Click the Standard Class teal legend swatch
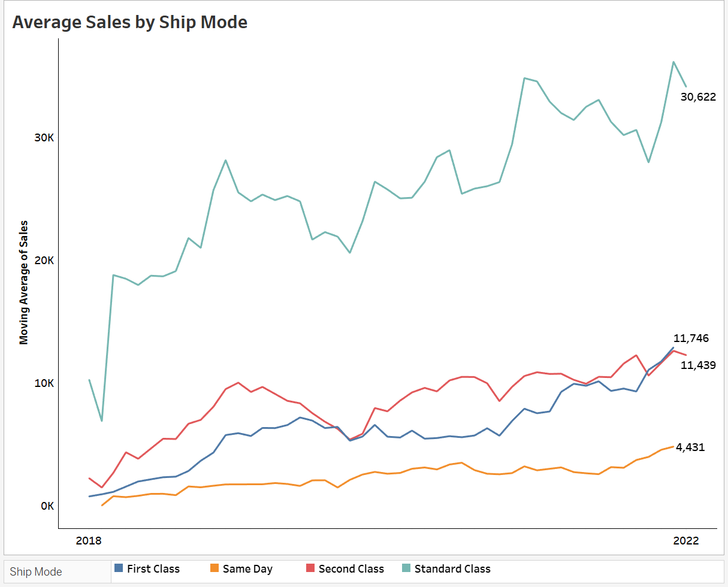This screenshot has height=587, width=728. click(406, 568)
